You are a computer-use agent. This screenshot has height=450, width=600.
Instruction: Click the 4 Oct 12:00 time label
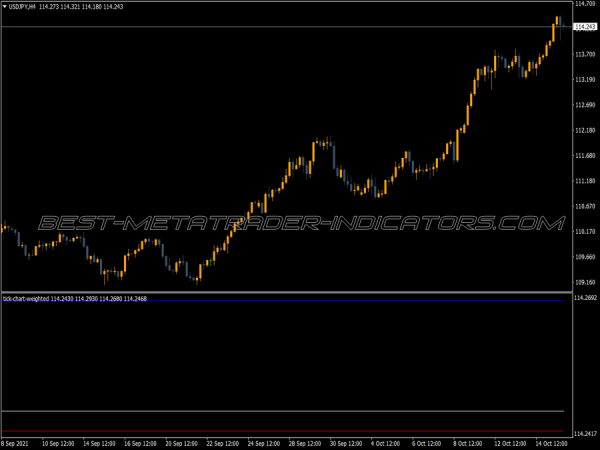(386, 444)
